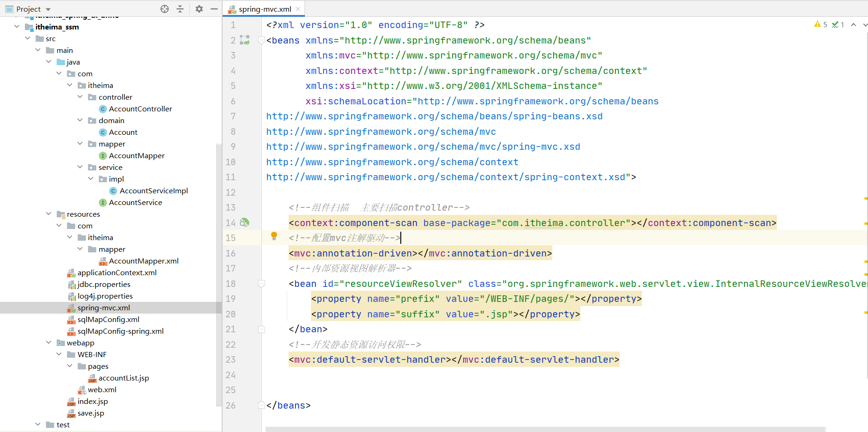This screenshot has width=868, height=432.
Task: Collapse the controller package
Action: pos(80,97)
